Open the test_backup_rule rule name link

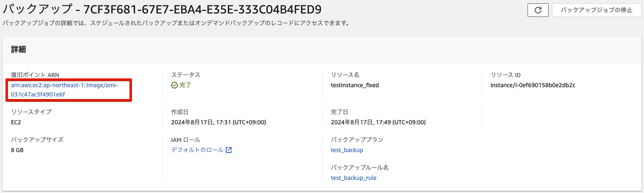pos(354,178)
